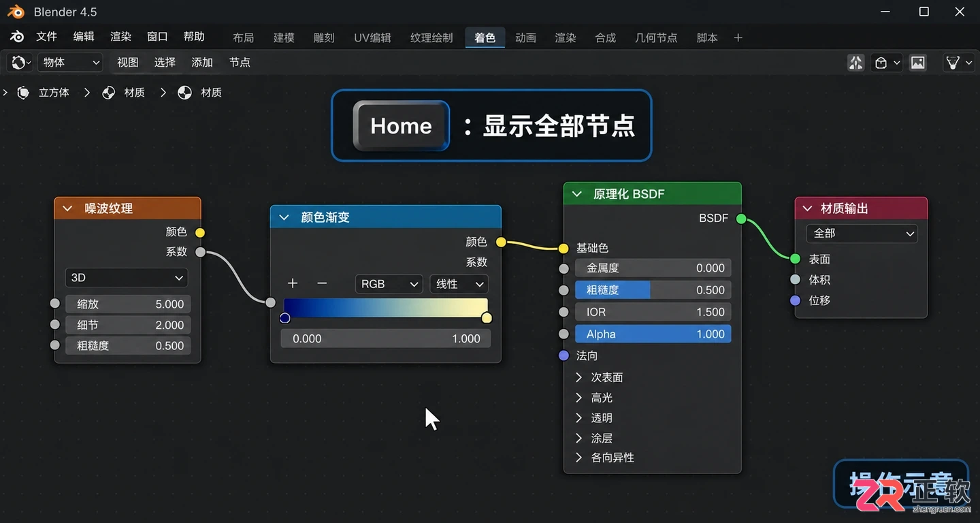This screenshot has height=523, width=980.
Task: Remove a color stop with minus button
Action: pyautogui.click(x=323, y=284)
